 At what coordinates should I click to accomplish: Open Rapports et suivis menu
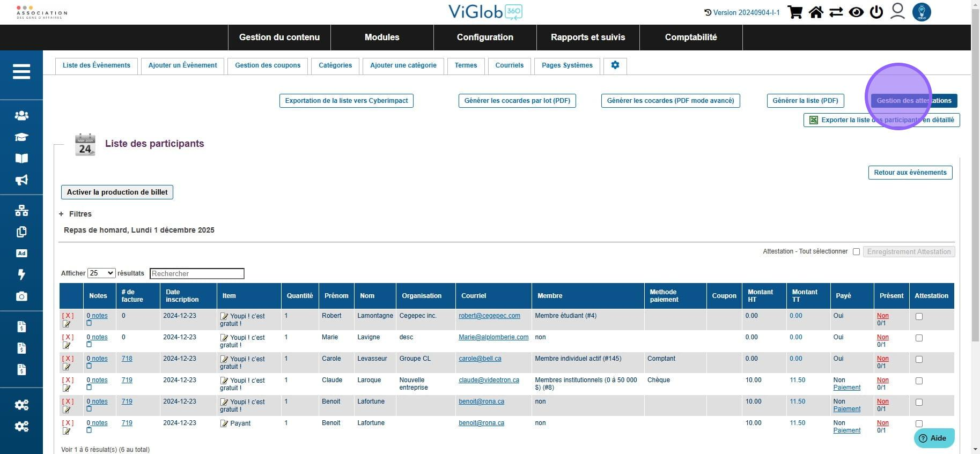pyautogui.click(x=588, y=38)
